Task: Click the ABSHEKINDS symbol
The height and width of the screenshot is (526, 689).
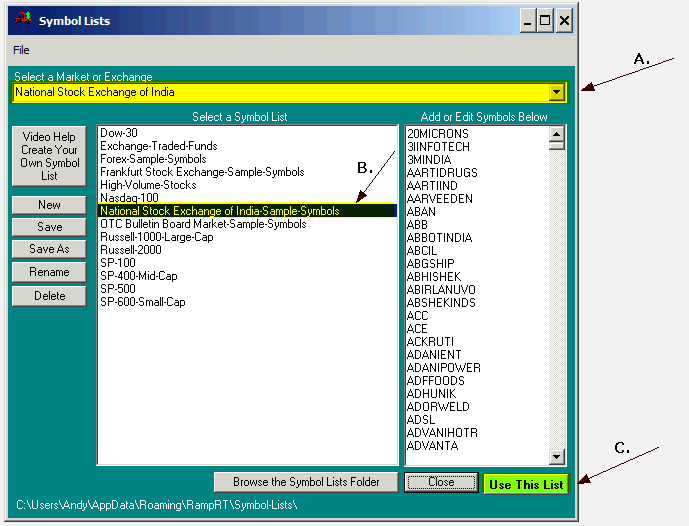Action: (441, 303)
